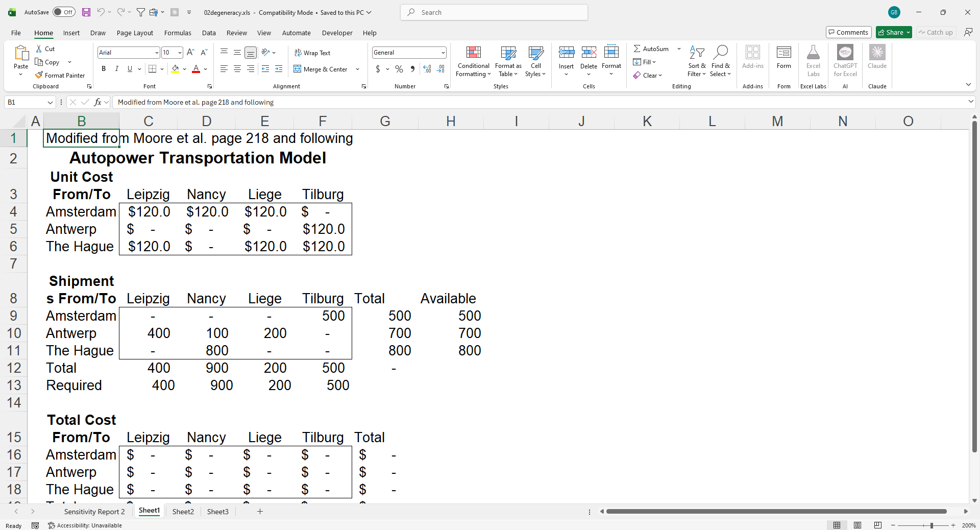Image resolution: width=980 pixels, height=530 pixels.
Task: Decrease font size with smaller A icon
Action: pyautogui.click(x=204, y=52)
